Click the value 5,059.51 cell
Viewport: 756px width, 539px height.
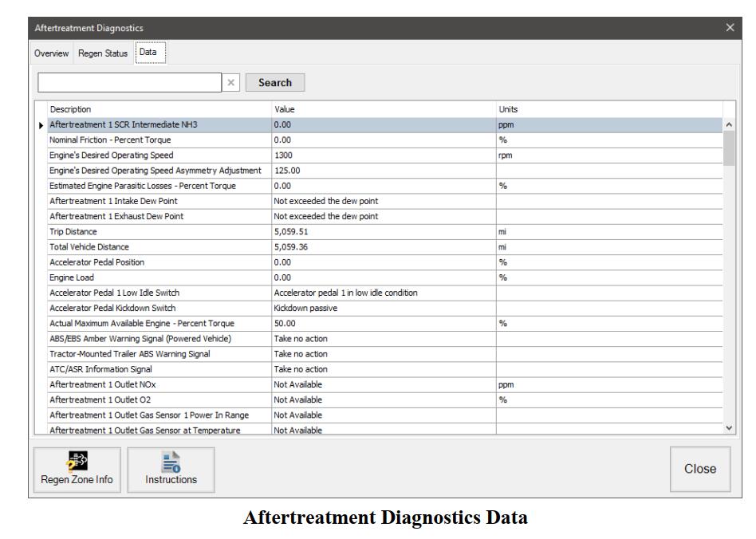click(x=384, y=232)
